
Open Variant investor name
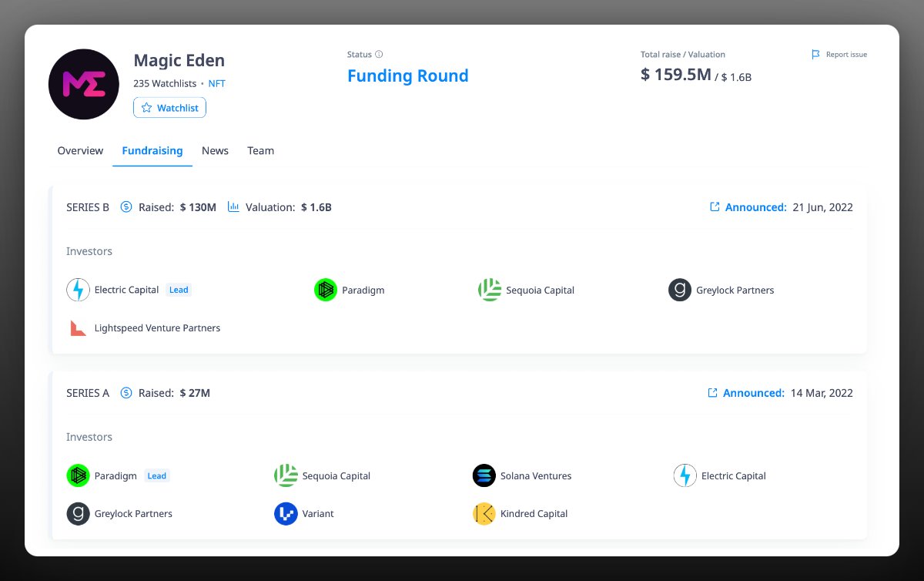[318, 514]
